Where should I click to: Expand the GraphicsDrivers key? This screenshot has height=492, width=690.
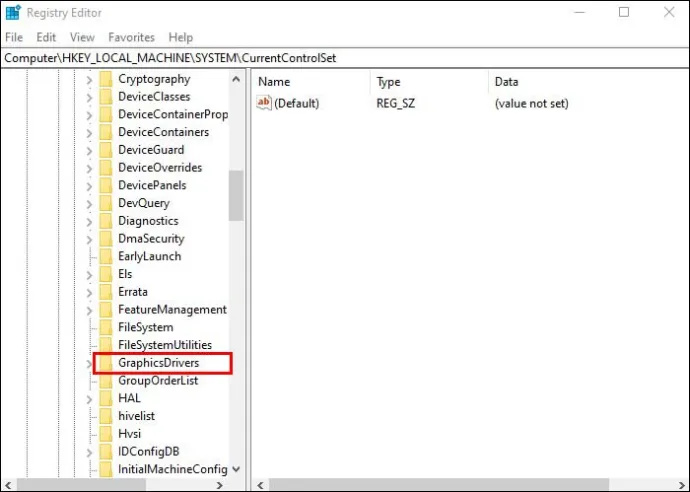[89, 364]
